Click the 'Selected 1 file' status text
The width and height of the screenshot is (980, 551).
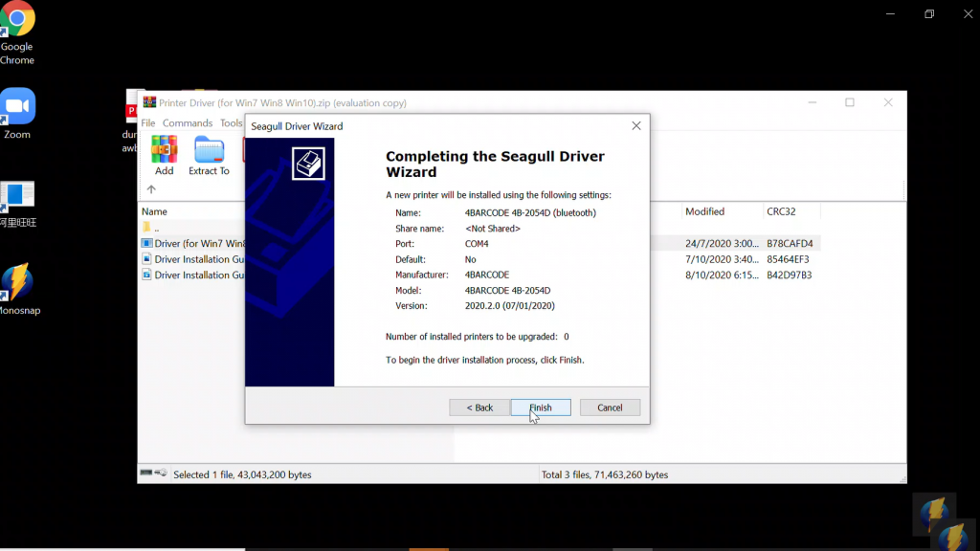tap(242, 474)
